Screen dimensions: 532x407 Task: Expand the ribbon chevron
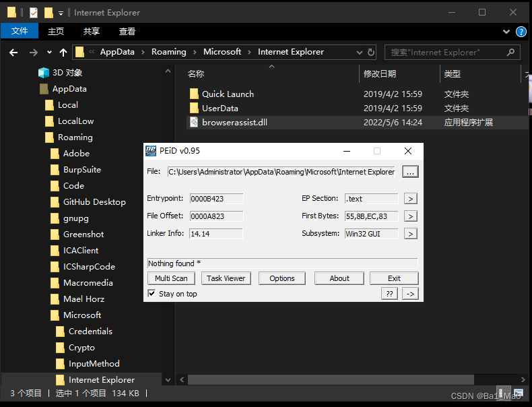pyautogui.click(x=506, y=32)
